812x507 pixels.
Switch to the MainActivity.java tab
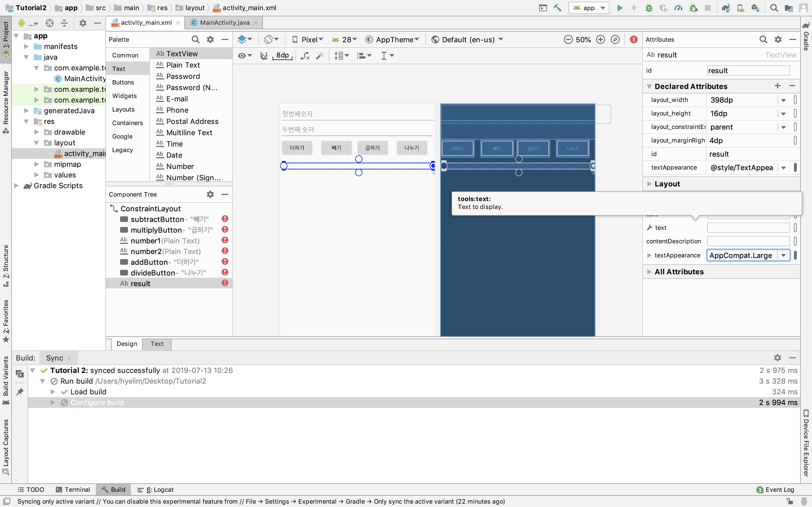click(x=224, y=23)
